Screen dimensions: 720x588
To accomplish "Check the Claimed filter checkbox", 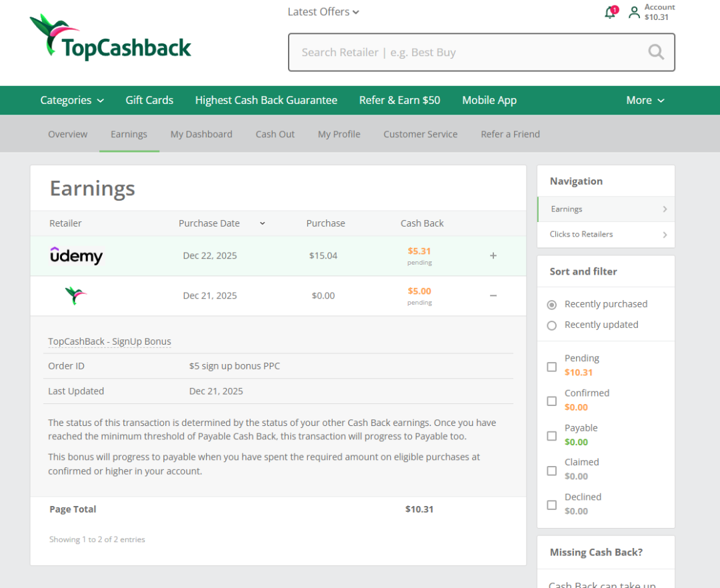I will coord(552,471).
